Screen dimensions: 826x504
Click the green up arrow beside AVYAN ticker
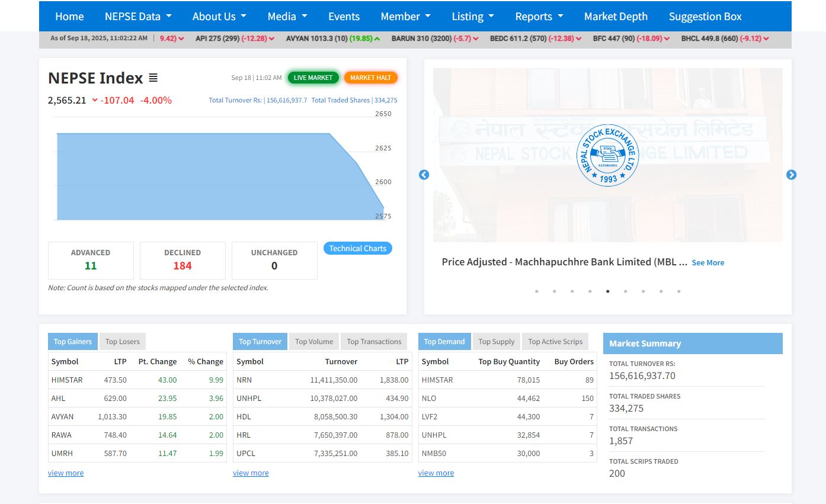click(x=377, y=38)
